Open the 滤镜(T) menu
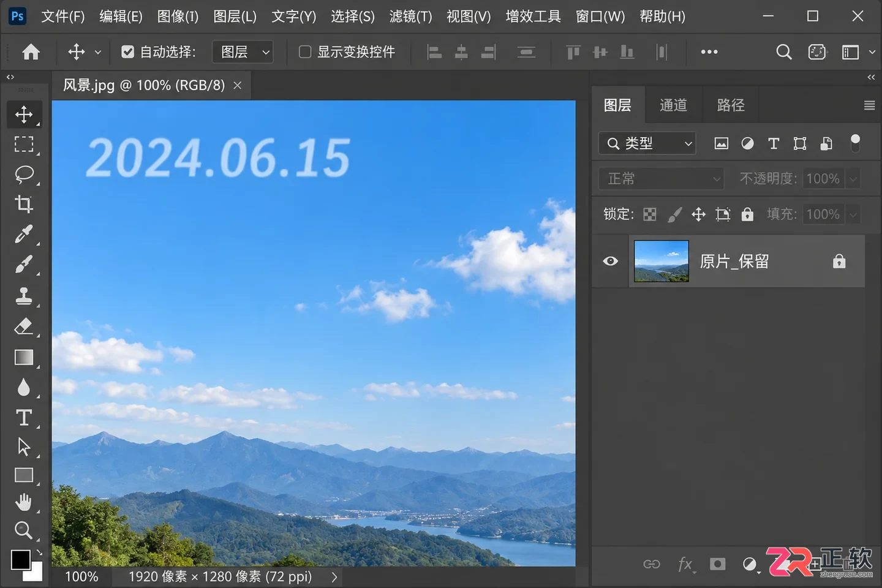 coord(410,17)
